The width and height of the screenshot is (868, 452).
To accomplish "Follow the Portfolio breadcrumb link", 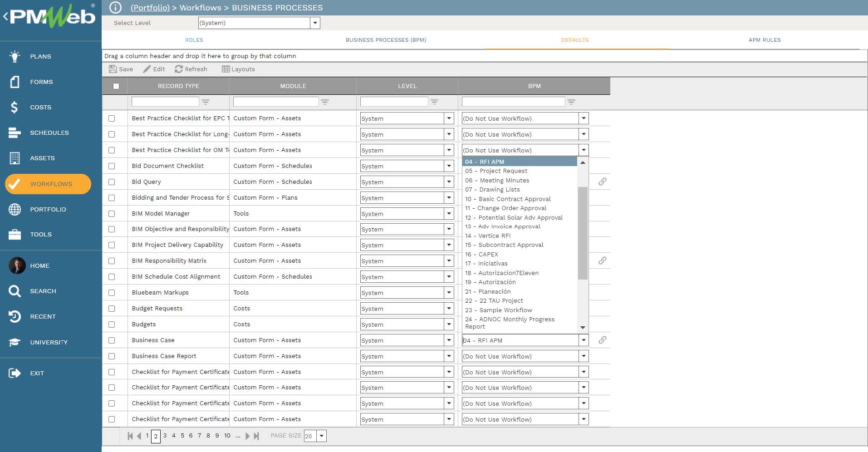I will [x=150, y=8].
